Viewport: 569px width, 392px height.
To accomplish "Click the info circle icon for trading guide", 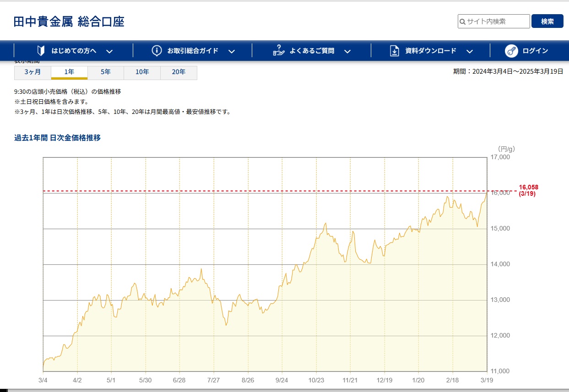I will (157, 51).
